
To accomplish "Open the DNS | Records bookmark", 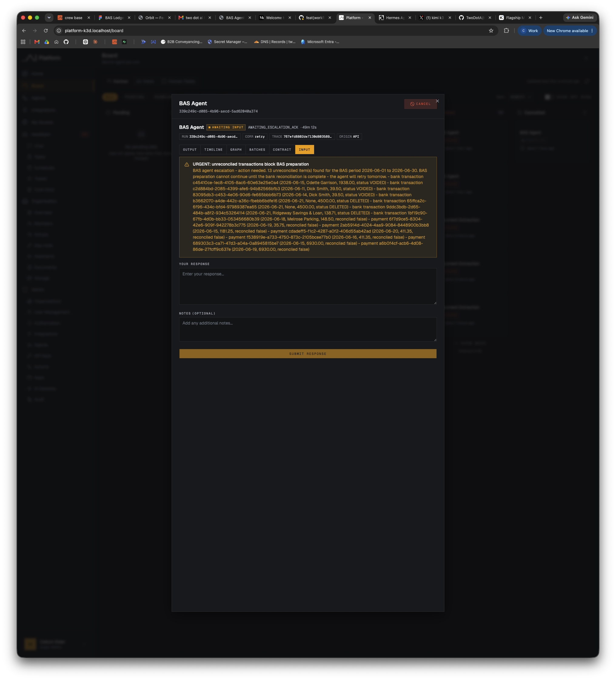I will click(x=275, y=42).
